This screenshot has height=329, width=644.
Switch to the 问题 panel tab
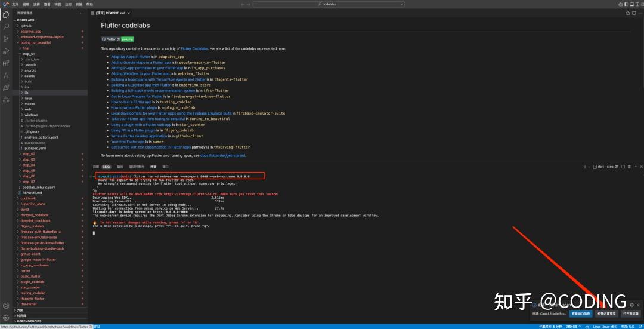point(95,167)
